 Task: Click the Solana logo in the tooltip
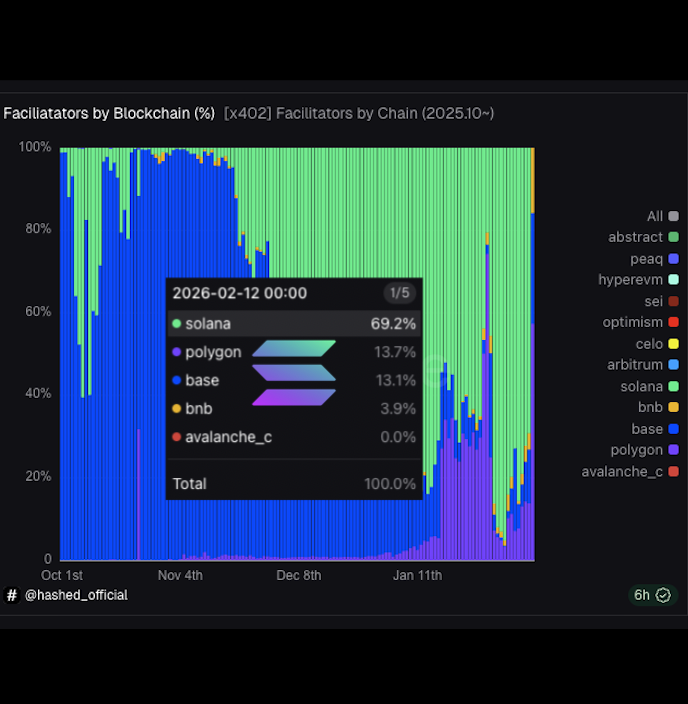[294, 373]
